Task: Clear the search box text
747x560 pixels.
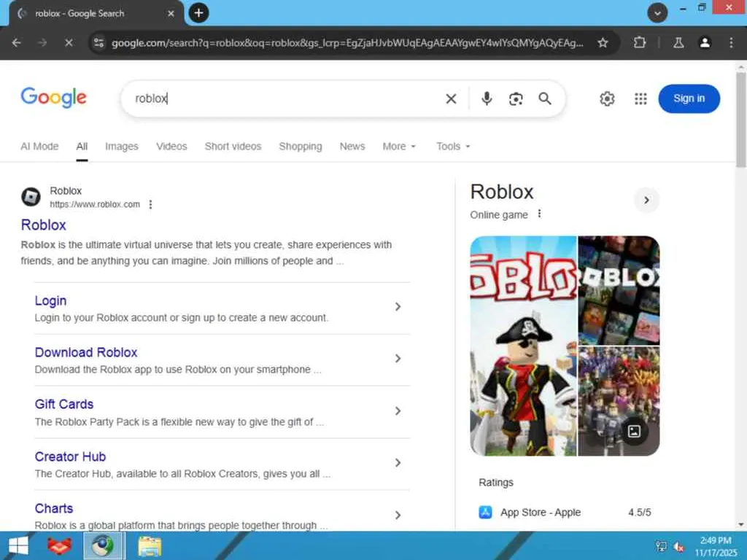Action: pyautogui.click(x=451, y=98)
